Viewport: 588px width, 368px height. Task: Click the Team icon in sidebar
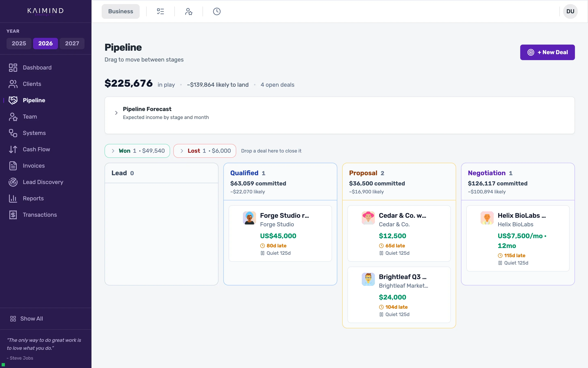point(13,117)
